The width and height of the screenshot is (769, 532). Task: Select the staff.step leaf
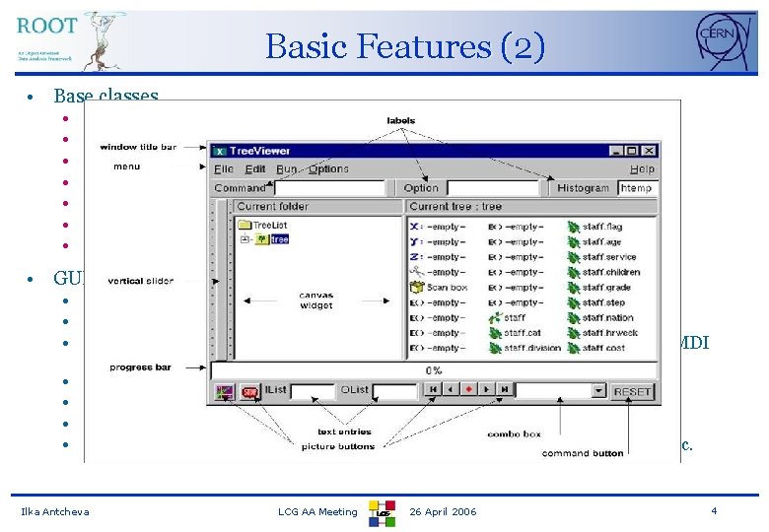[x=596, y=302]
